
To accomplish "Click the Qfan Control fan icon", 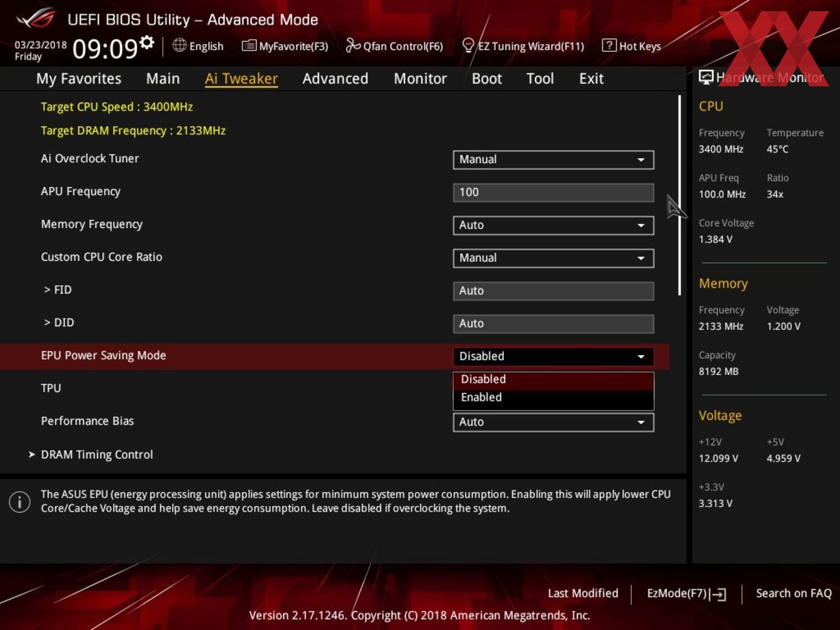I will click(353, 45).
